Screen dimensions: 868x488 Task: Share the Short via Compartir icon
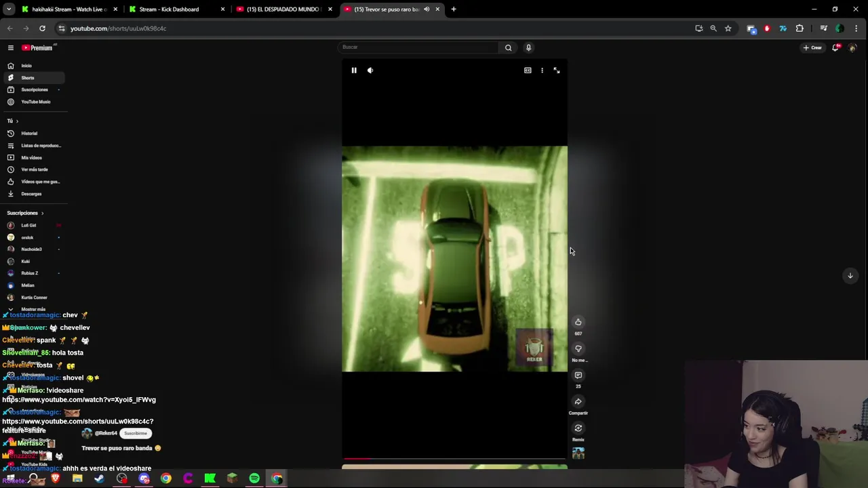point(578,401)
